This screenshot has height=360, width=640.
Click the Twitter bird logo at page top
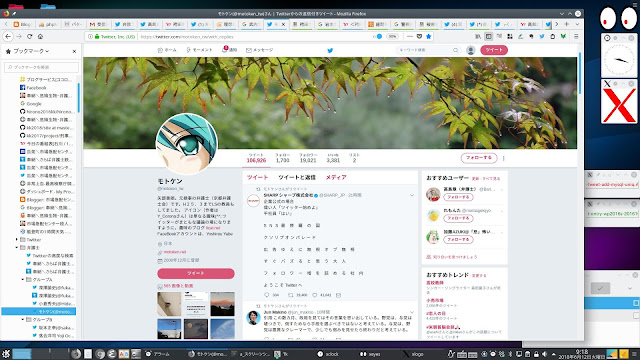[x=330, y=50]
